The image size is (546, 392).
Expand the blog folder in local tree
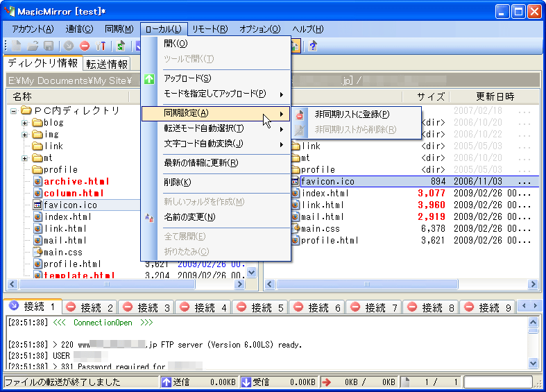point(25,123)
